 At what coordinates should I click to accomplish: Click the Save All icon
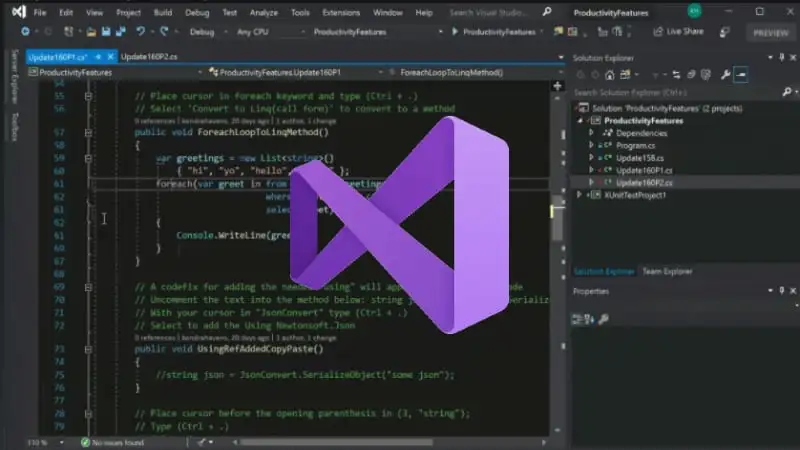tap(120, 32)
